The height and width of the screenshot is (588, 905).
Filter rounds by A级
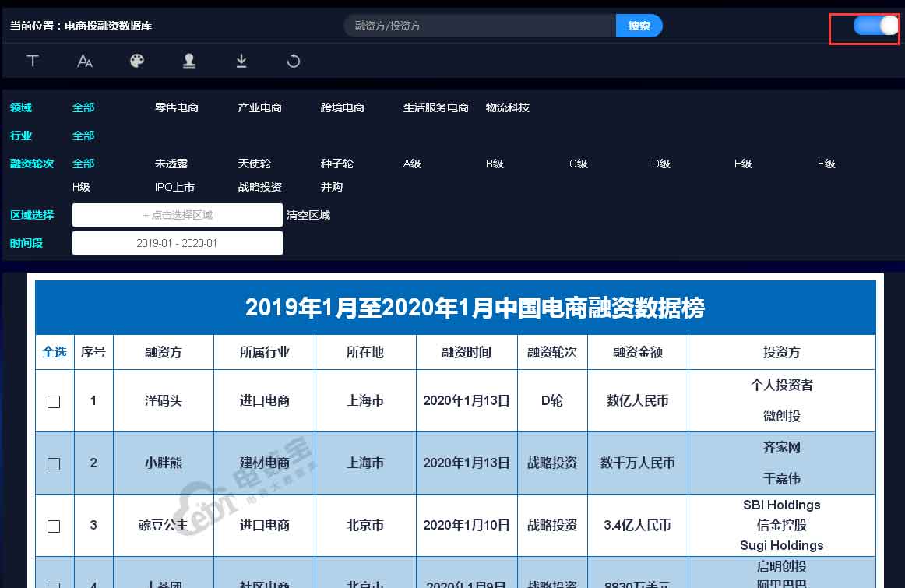click(x=412, y=164)
